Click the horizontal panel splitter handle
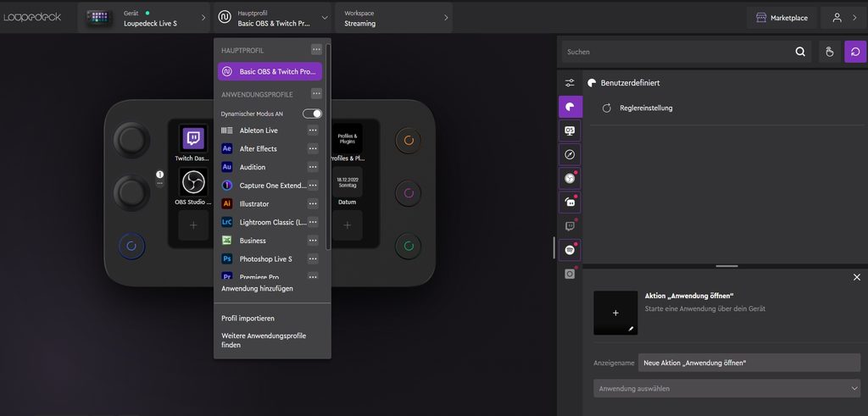 tap(726, 266)
